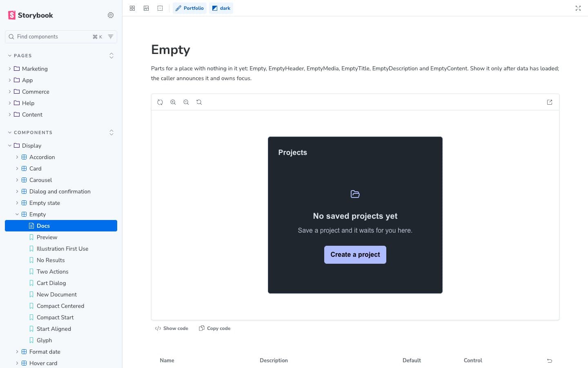Collapse the Display folder
The width and height of the screenshot is (588, 368).
61,146
